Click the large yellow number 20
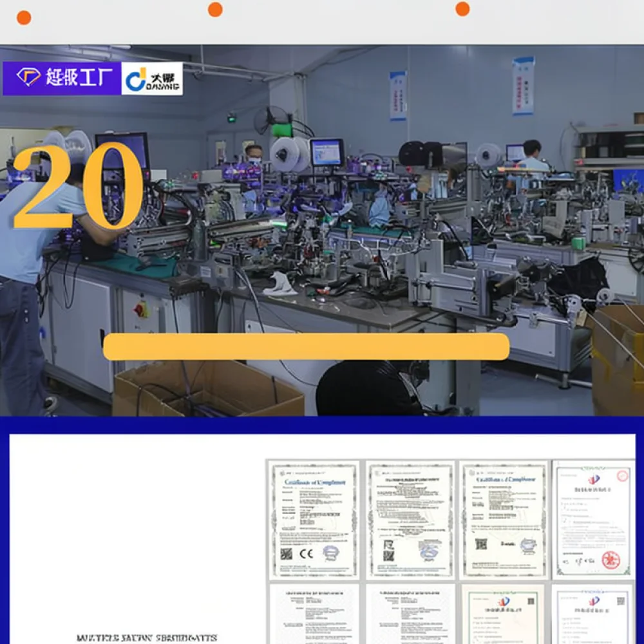 pos(78,186)
